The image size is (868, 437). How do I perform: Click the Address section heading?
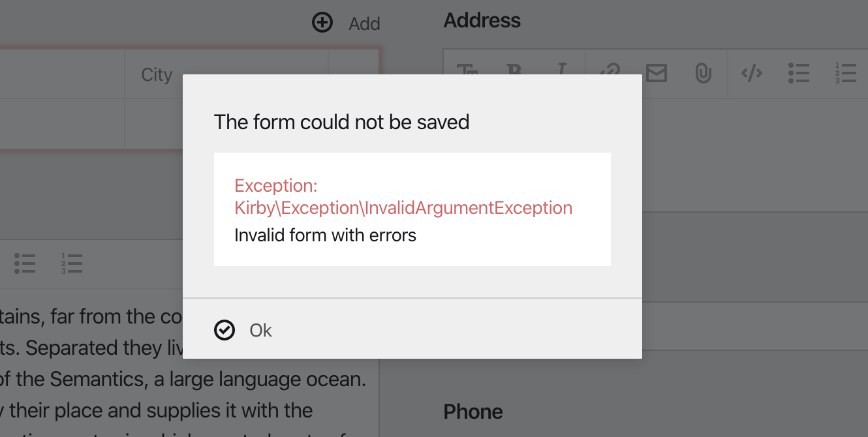click(x=482, y=20)
